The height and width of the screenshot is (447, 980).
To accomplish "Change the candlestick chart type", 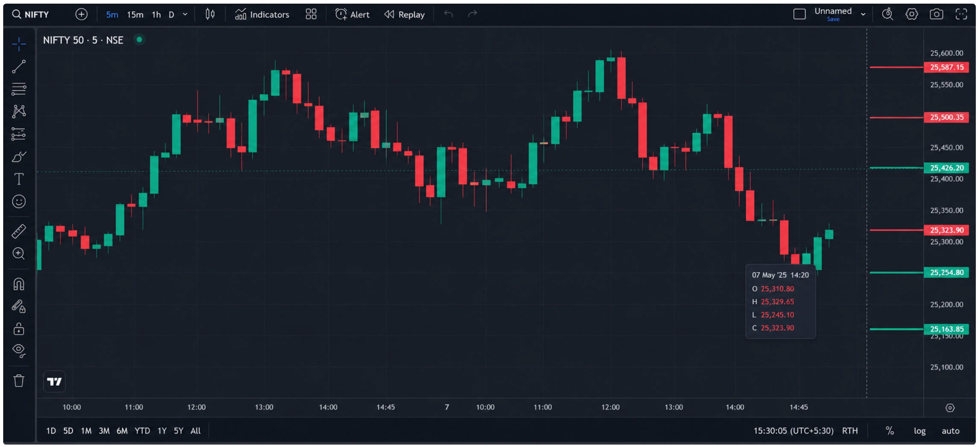I will 210,15.
